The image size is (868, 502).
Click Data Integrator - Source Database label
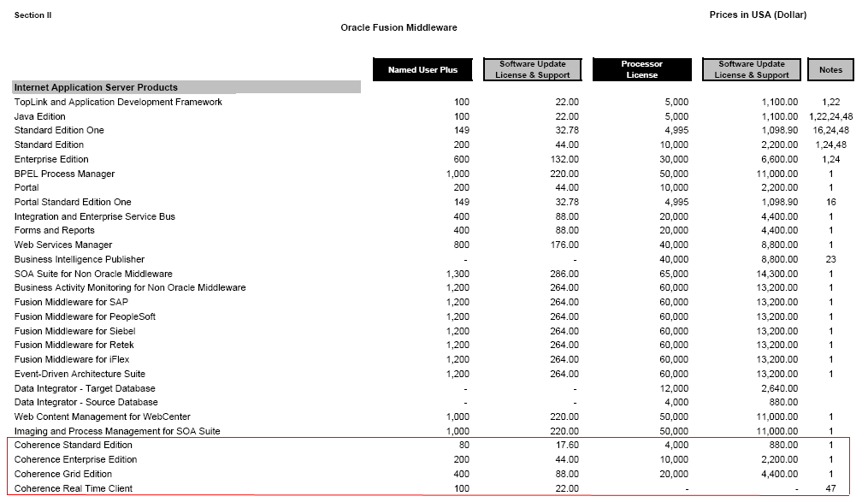(x=86, y=402)
